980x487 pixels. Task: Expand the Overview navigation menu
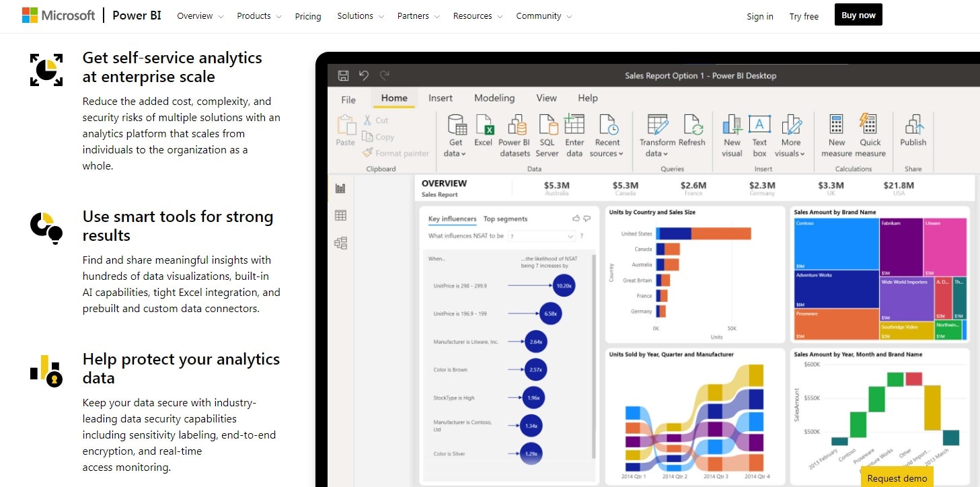200,16
